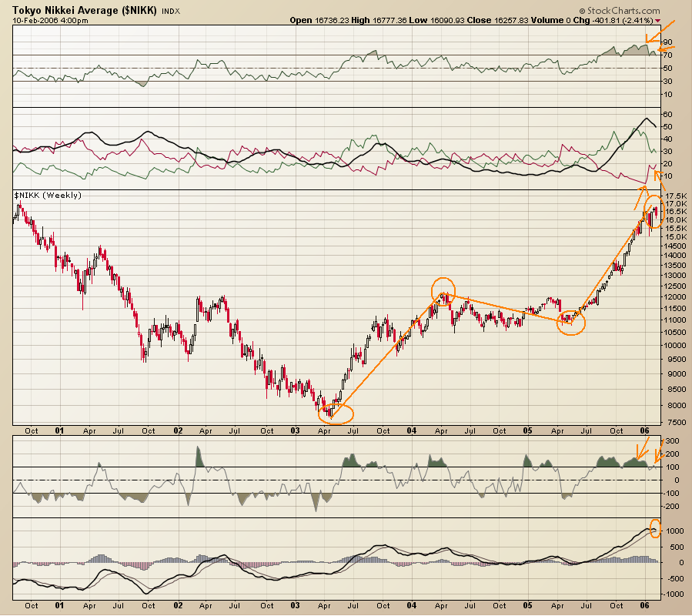Click year 06 on the price chart date axis
The height and width of the screenshot is (616, 692).
(x=644, y=431)
